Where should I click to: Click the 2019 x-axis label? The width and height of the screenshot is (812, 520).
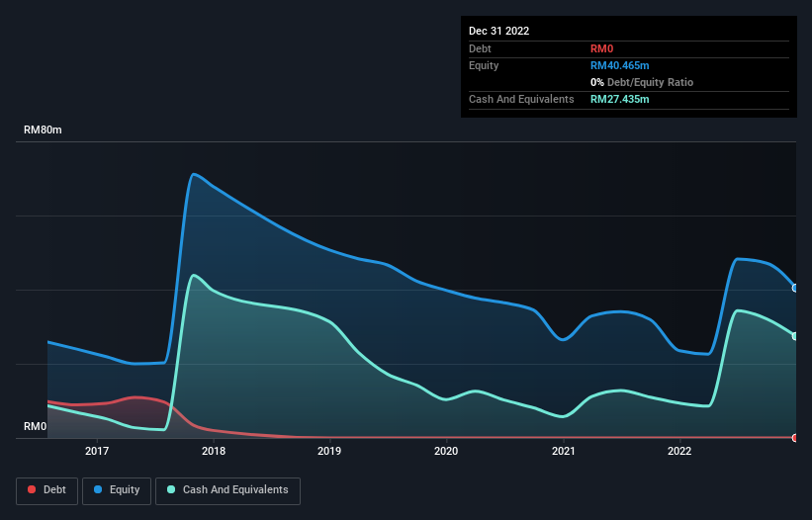(329, 451)
